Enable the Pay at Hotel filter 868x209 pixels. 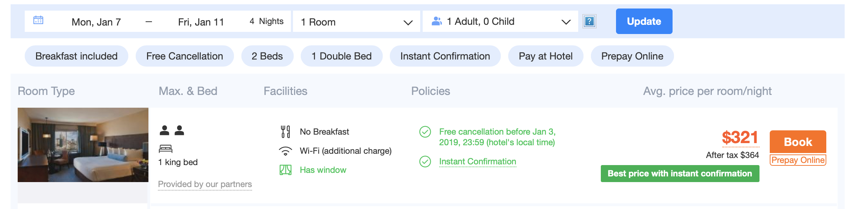pyautogui.click(x=545, y=56)
